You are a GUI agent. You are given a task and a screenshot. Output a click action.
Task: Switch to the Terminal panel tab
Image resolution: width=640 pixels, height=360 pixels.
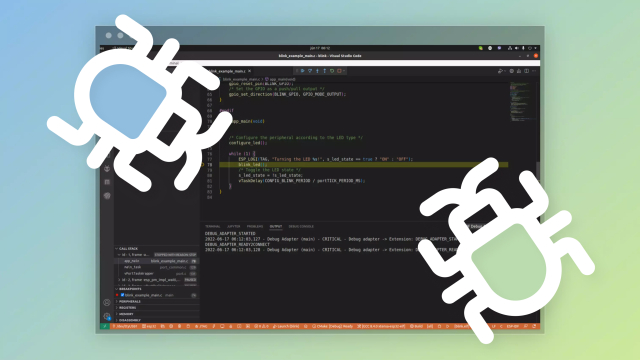click(x=212, y=227)
